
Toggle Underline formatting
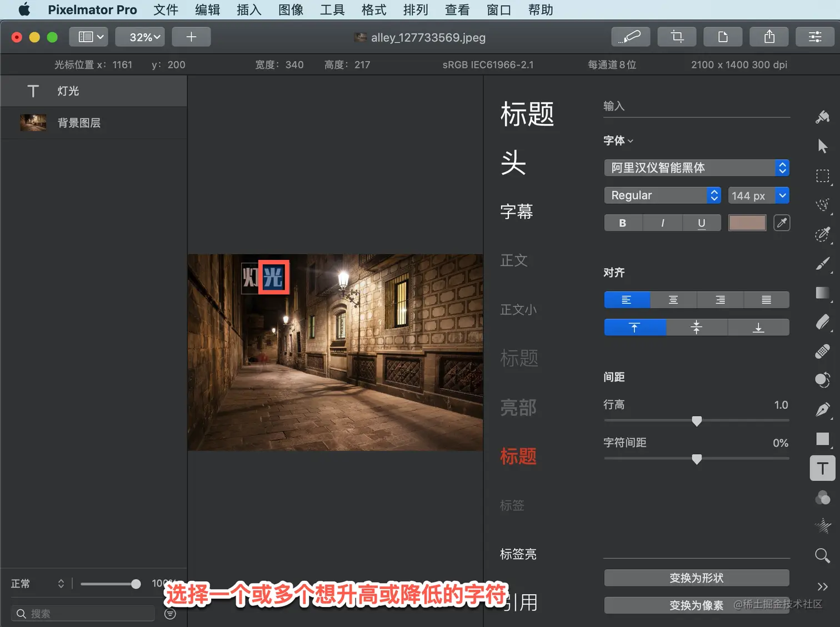[x=702, y=223]
